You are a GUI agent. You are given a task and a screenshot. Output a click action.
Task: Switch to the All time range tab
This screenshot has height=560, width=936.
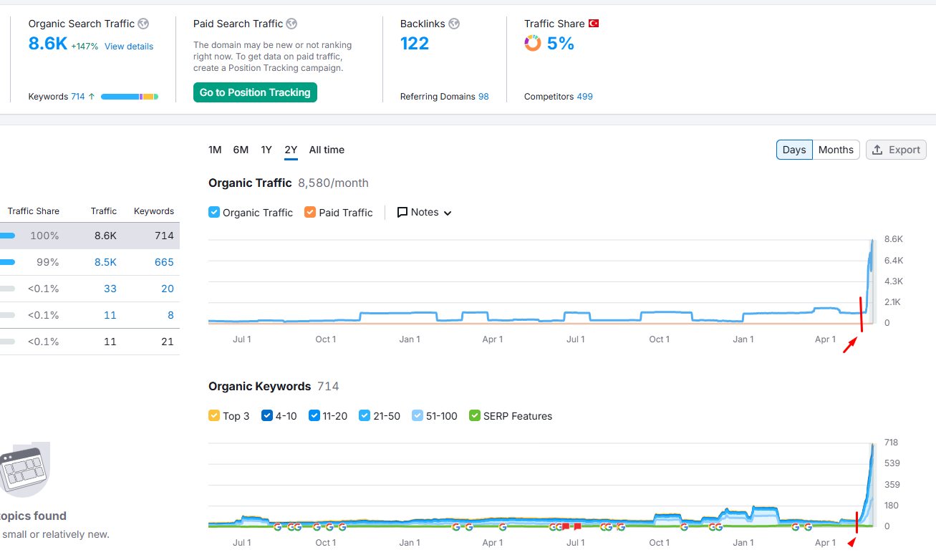327,150
